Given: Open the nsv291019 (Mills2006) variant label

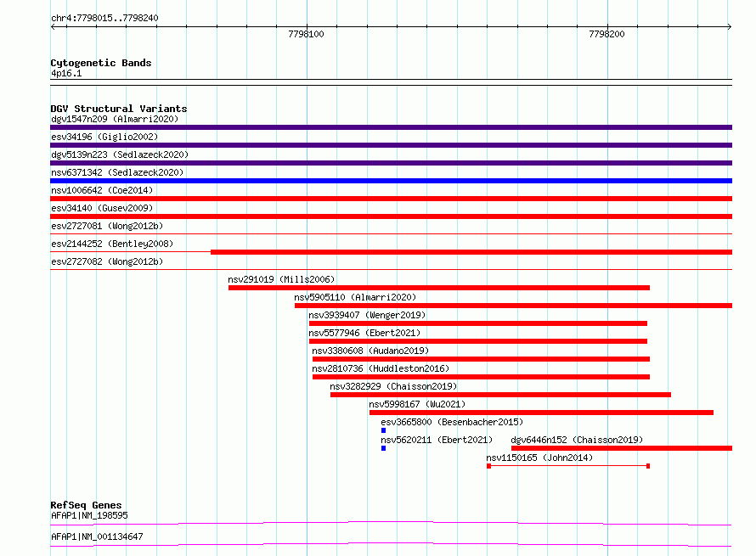Looking at the screenshot, I should [x=281, y=279].
